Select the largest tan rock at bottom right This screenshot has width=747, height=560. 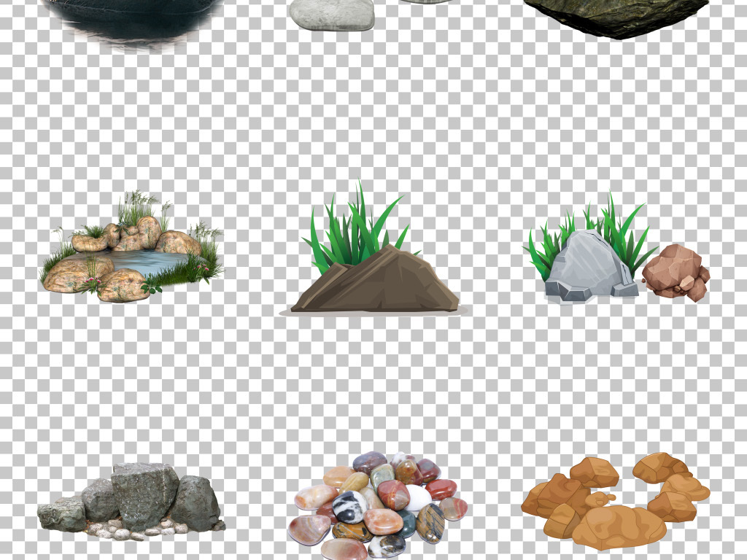coord(619,526)
